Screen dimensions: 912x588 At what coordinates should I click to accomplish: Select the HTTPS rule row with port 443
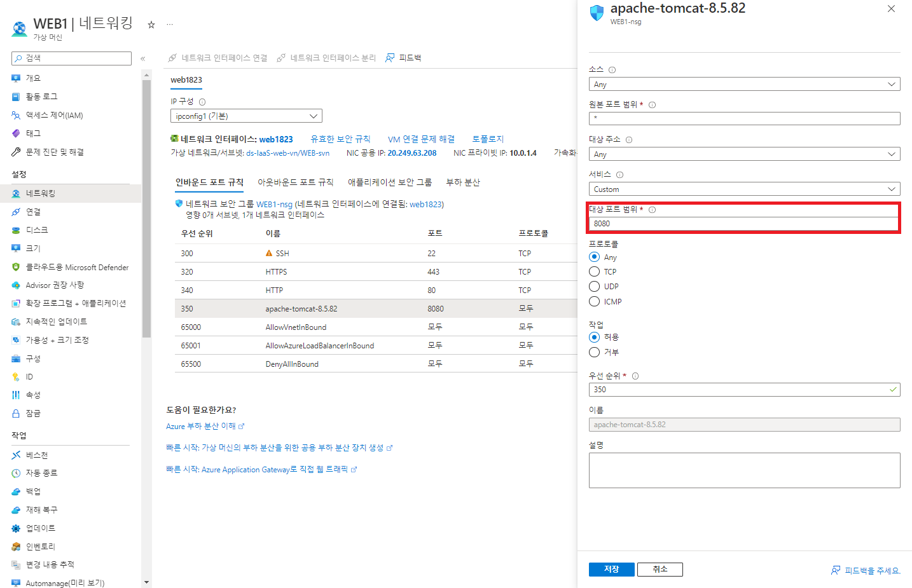pyautogui.click(x=376, y=271)
